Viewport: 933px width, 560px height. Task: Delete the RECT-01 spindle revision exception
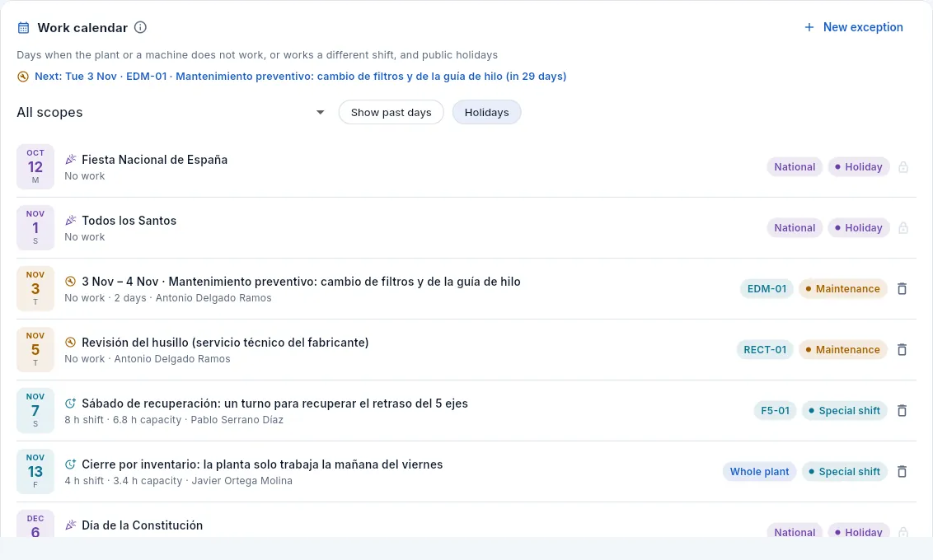click(x=902, y=349)
